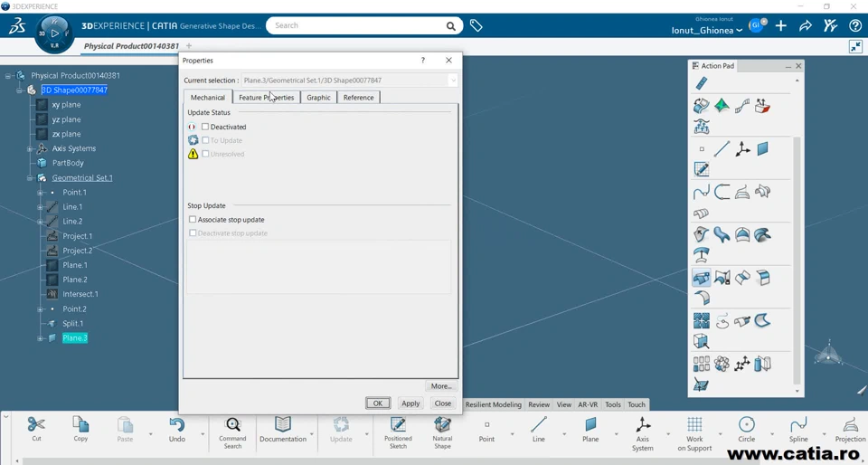The height and width of the screenshot is (465, 868).
Task: Select the Circle tool
Action: pos(747,424)
